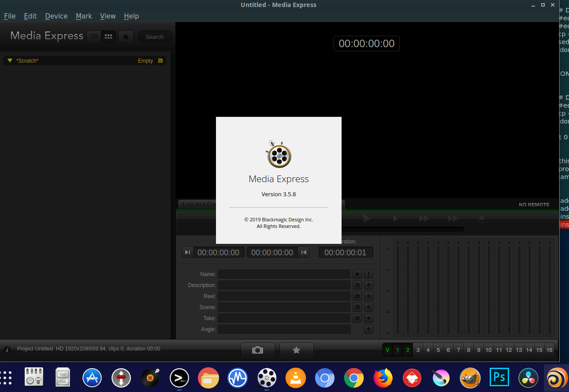Click star button in bottom bar
The image size is (569, 392).
coord(297,350)
